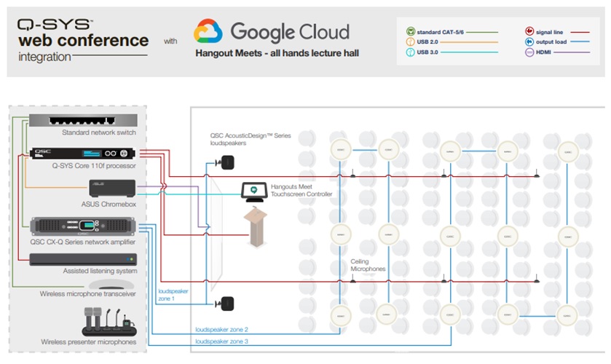This screenshot has width=611, height=364.
Task: Click the signal line legend icon
Action: (529, 31)
